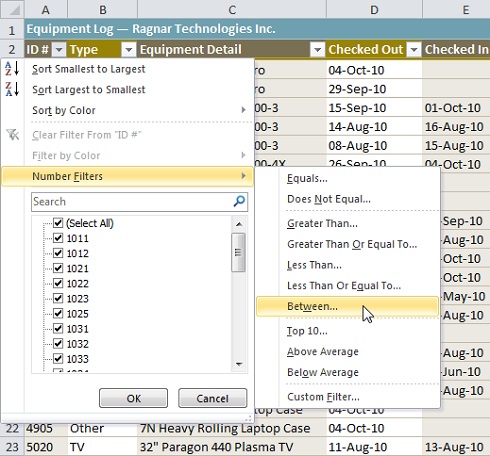Click the OK button
490x456 pixels.
click(x=133, y=398)
